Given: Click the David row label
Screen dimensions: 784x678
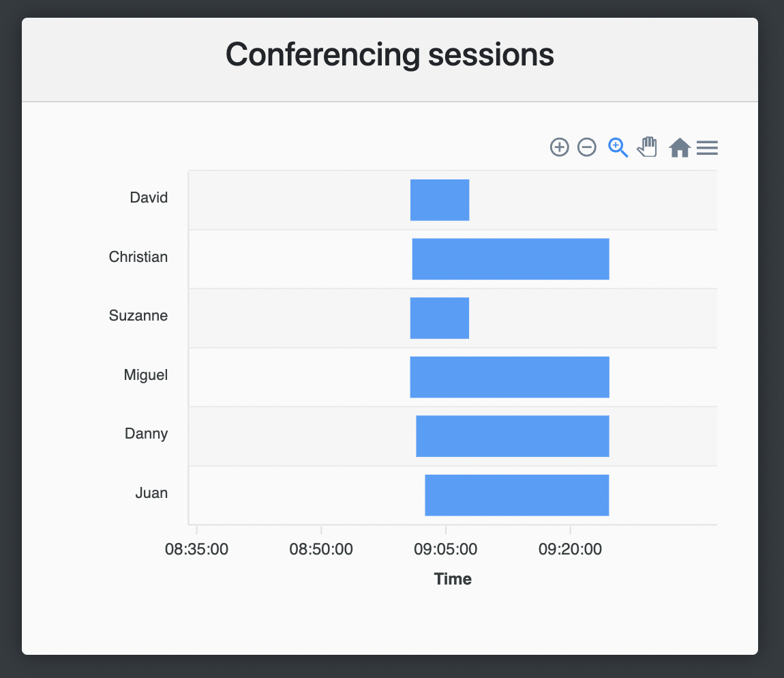Looking at the screenshot, I should point(149,197).
